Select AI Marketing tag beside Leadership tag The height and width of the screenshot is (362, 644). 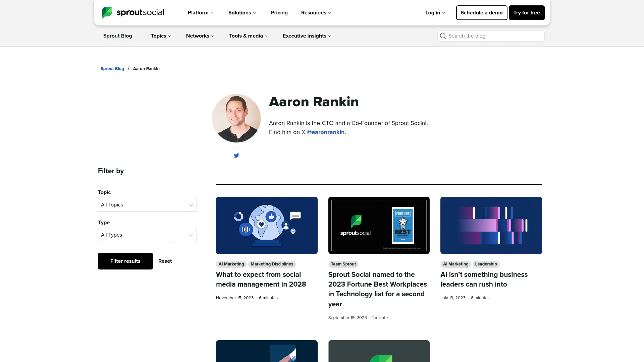(x=456, y=264)
